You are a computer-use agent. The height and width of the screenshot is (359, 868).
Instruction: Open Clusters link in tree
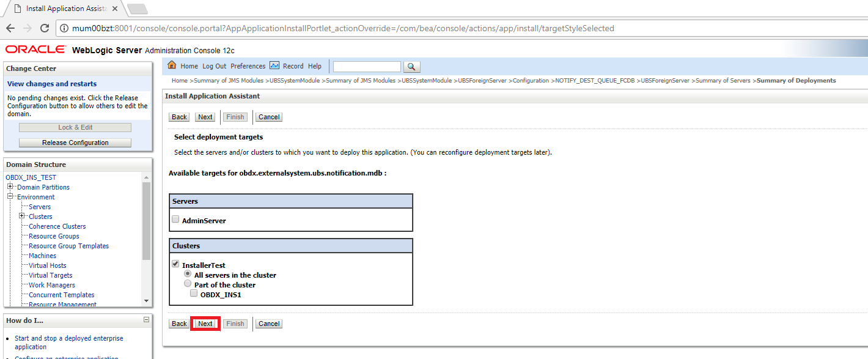40,217
